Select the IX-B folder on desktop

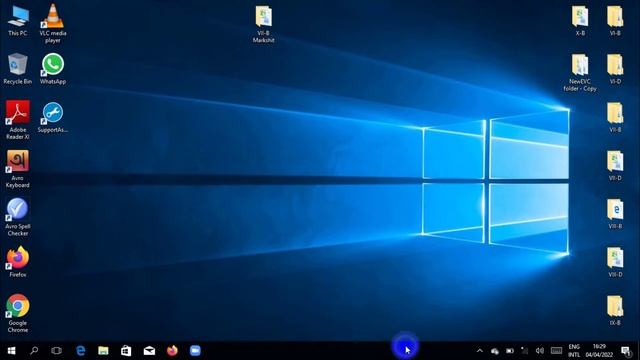(x=615, y=311)
